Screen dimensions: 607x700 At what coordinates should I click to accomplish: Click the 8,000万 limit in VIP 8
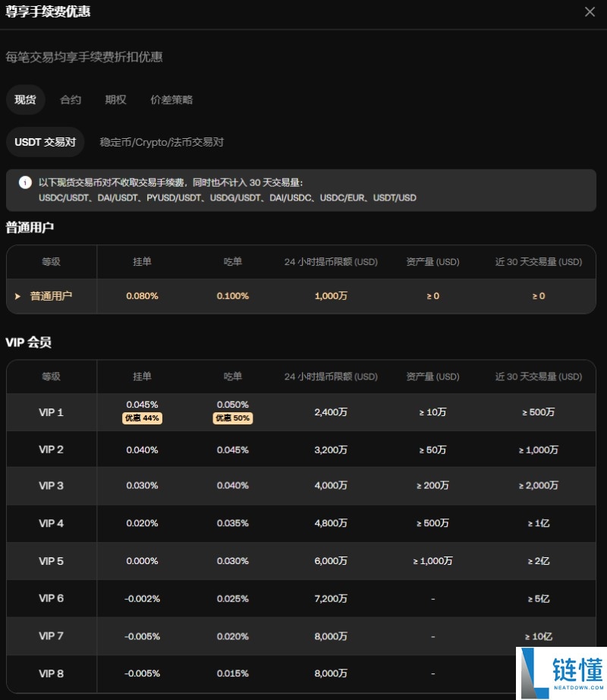pos(331,673)
